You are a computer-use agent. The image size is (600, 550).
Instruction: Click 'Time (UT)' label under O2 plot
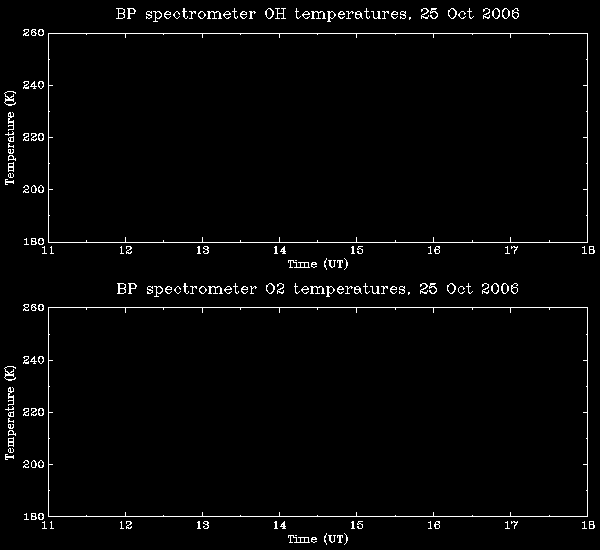click(318, 539)
